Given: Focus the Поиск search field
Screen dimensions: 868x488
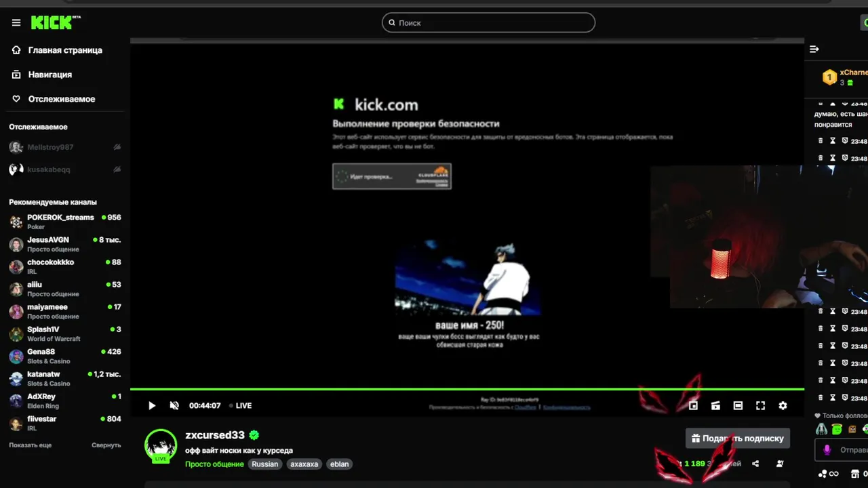Looking at the screenshot, I should 488,22.
